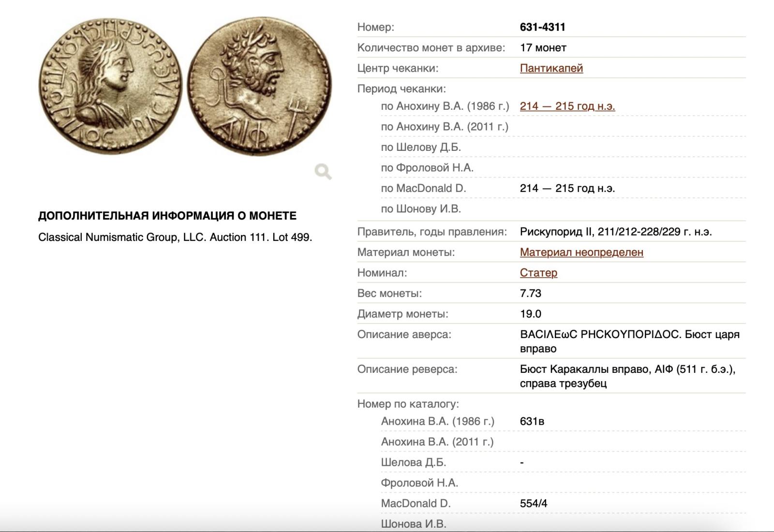Click the heading ДОПОЛНИТЕЛЬНАЯ ИНФОРМАЦИЯ О МОНЕТЕ
The height and width of the screenshot is (532, 774).
[x=167, y=216]
